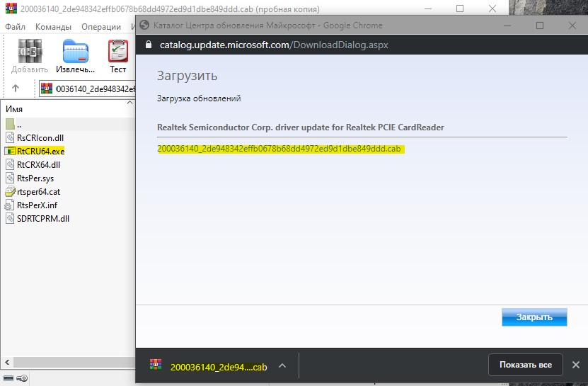The height and width of the screenshot is (386, 588).
Task: Close the WinRAR window
Action: [x=492, y=8]
